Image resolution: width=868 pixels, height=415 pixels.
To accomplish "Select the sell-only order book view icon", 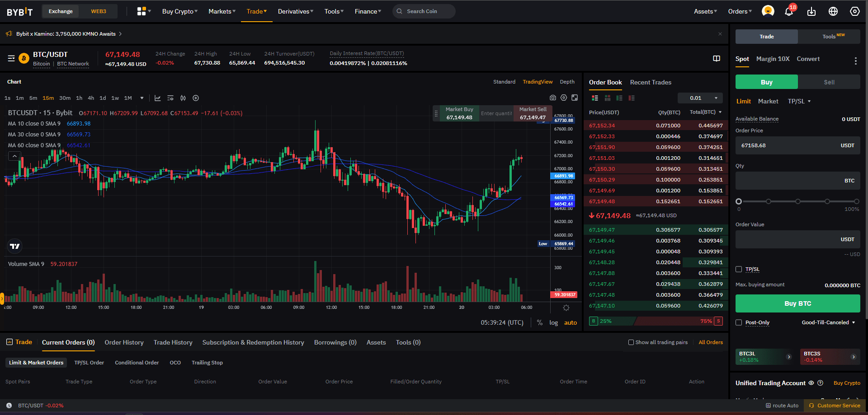I will (632, 98).
